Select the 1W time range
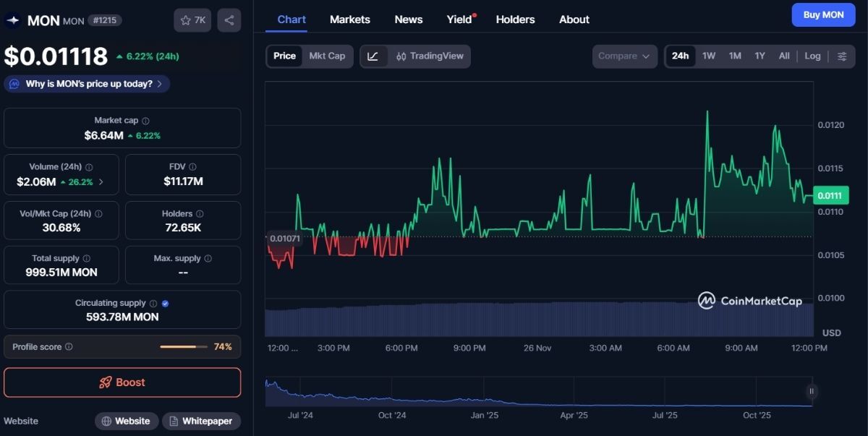 click(x=709, y=56)
